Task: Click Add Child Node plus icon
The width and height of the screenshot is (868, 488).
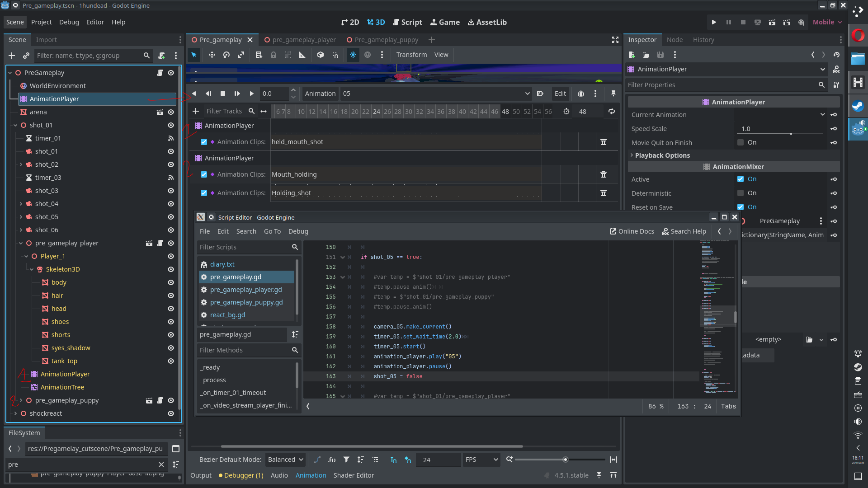Action: pyautogui.click(x=12, y=56)
